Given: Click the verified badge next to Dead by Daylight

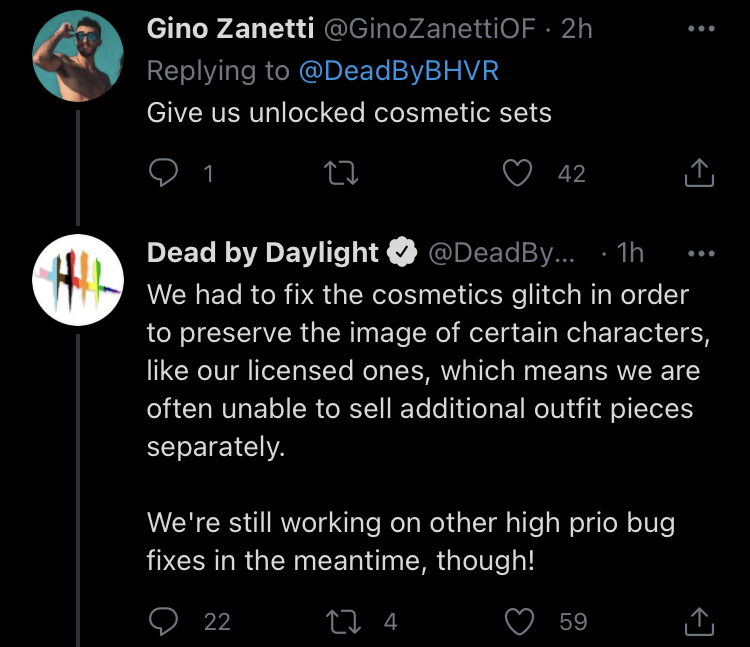Looking at the screenshot, I should 402,252.
